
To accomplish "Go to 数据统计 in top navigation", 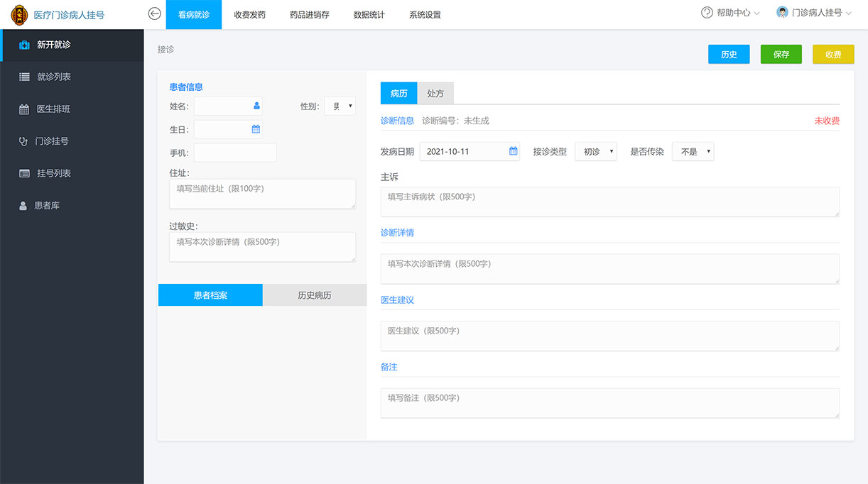I will tap(369, 15).
